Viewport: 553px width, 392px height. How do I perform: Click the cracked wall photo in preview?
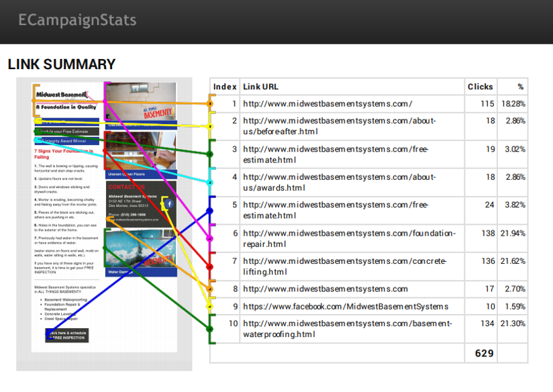pos(141,101)
